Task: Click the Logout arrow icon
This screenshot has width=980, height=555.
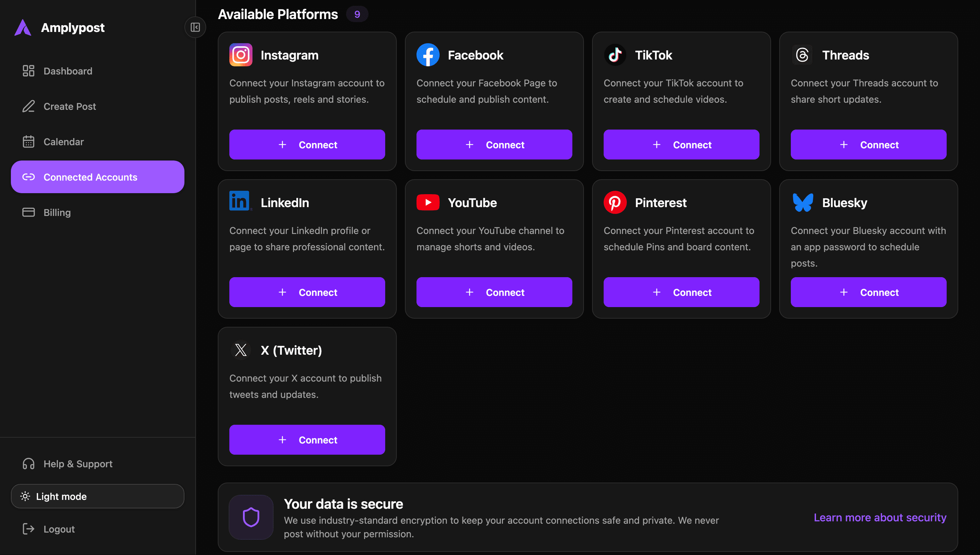Action: click(x=28, y=529)
